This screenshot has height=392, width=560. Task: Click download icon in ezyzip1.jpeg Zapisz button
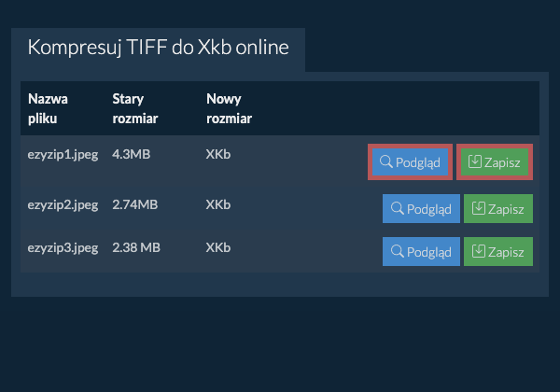tap(474, 162)
